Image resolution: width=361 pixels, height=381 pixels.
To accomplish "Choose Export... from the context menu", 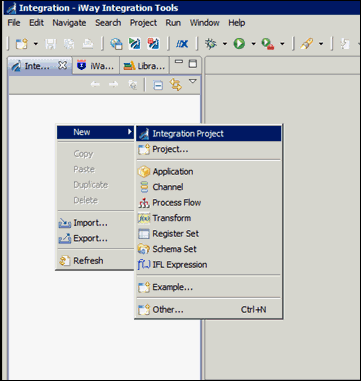I will click(96, 238).
